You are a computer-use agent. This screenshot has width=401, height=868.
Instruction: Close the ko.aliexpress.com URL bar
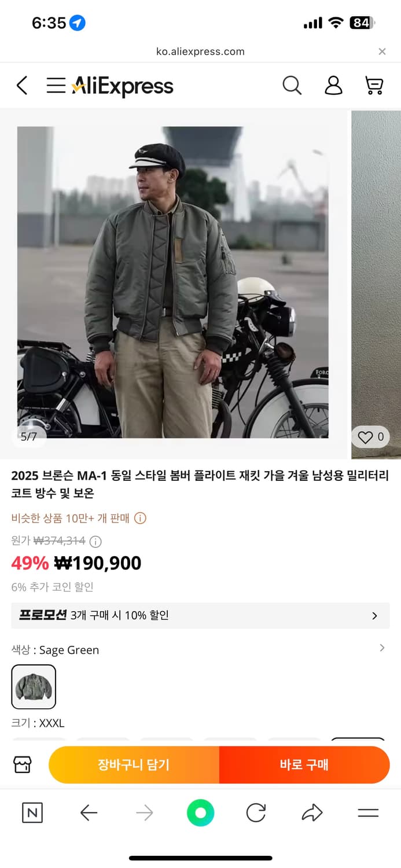coord(382,51)
